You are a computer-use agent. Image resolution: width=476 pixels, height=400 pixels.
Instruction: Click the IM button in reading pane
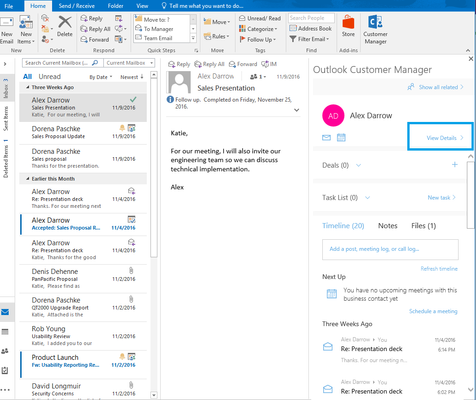pyautogui.click(x=269, y=64)
